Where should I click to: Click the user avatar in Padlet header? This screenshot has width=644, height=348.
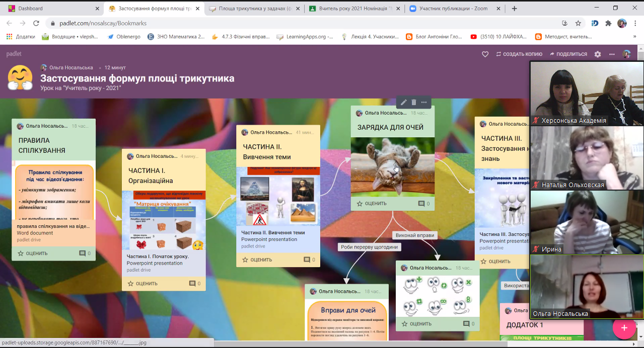pos(626,54)
